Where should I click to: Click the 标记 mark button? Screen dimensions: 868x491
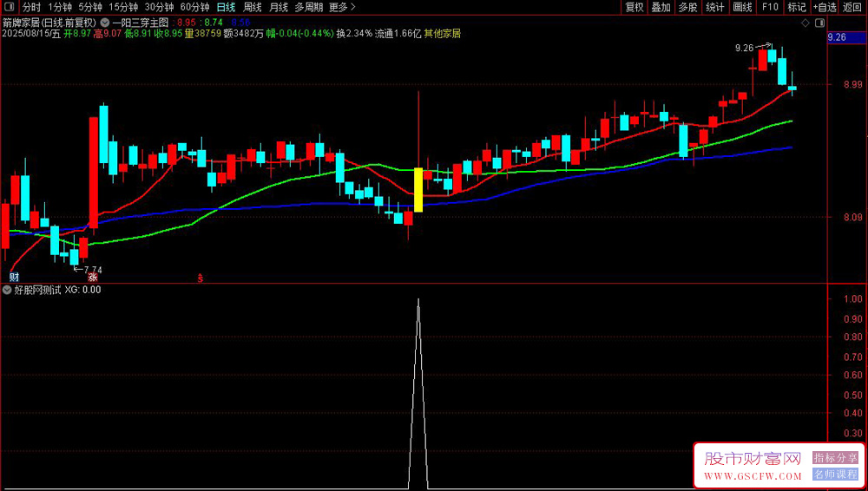tap(797, 7)
